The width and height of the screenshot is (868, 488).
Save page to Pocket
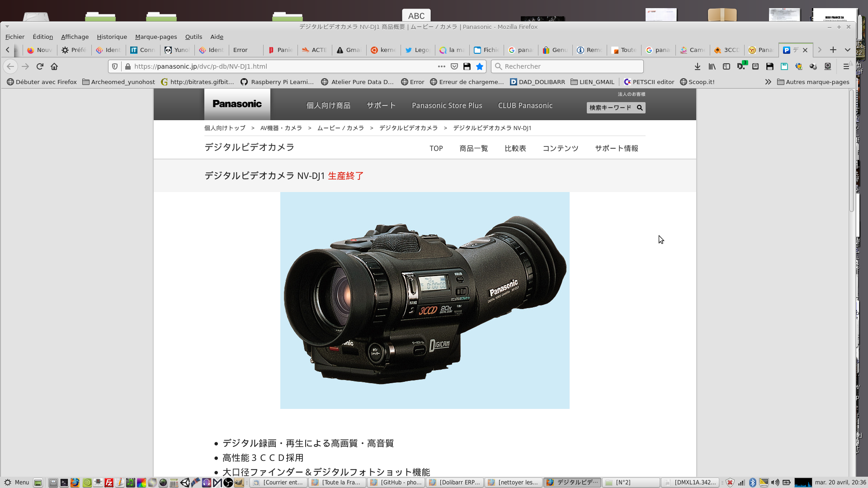click(x=454, y=66)
